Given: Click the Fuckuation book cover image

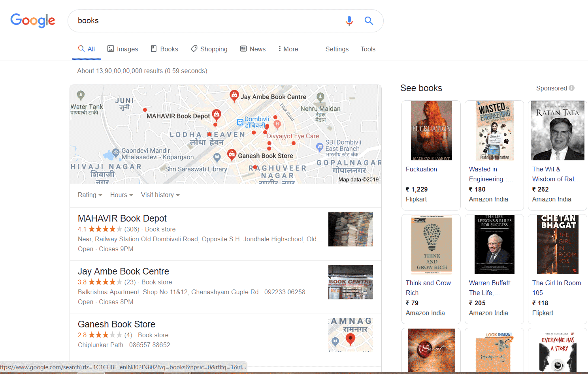Looking at the screenshot, I should tap(431, 131).
